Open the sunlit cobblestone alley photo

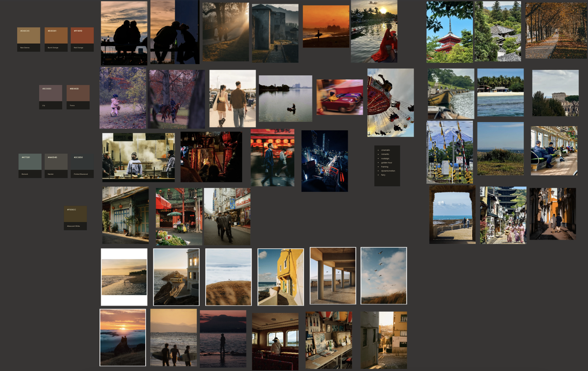pos(384,340)
